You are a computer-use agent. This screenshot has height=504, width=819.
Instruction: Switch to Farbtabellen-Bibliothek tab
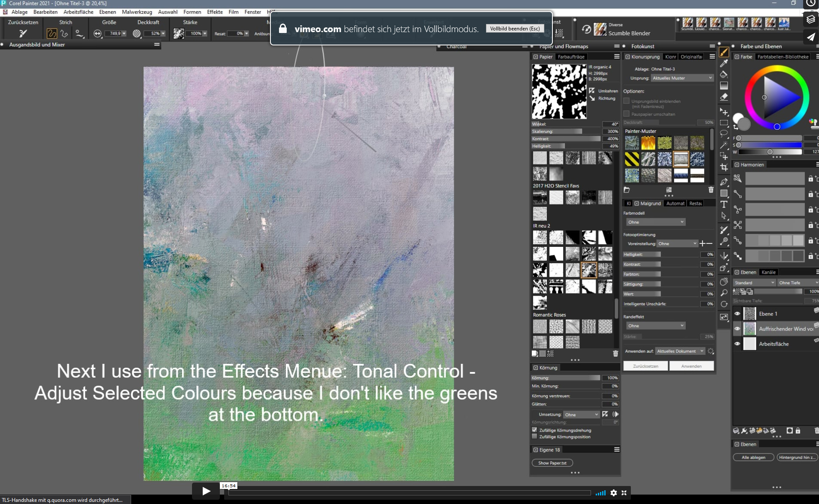pos(783,57)
